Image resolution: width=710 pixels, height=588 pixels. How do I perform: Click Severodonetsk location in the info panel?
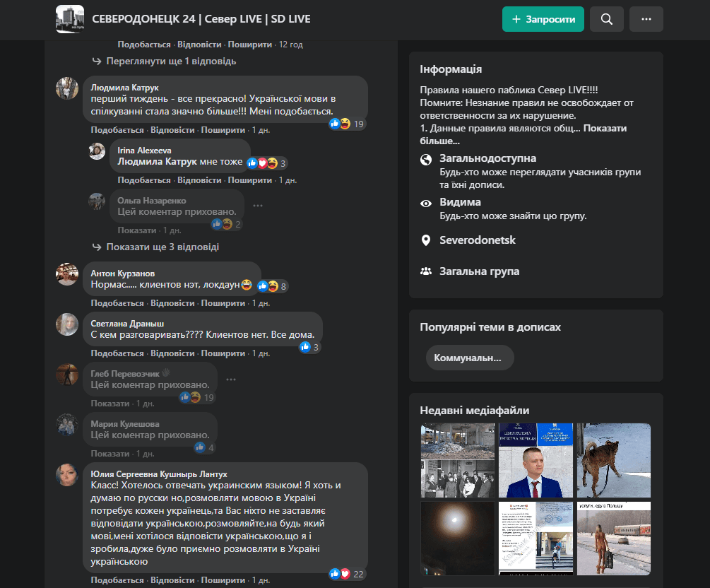pos(478,240)
